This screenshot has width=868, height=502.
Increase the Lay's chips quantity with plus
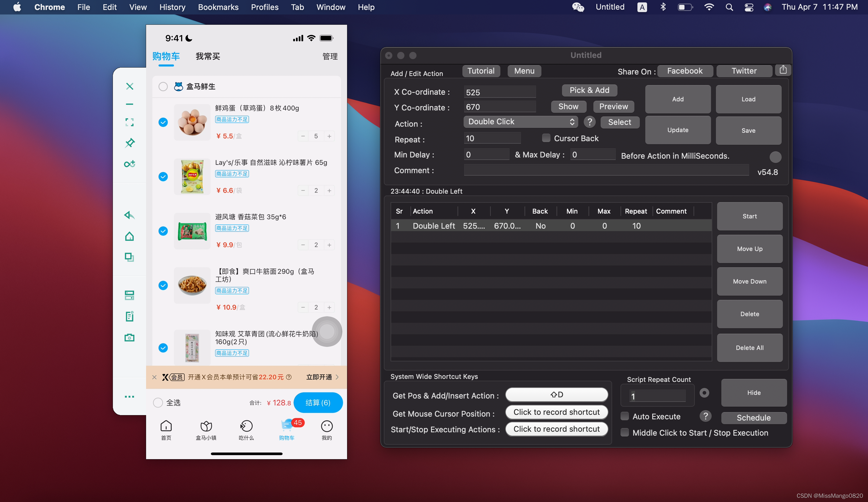point(329,190)
